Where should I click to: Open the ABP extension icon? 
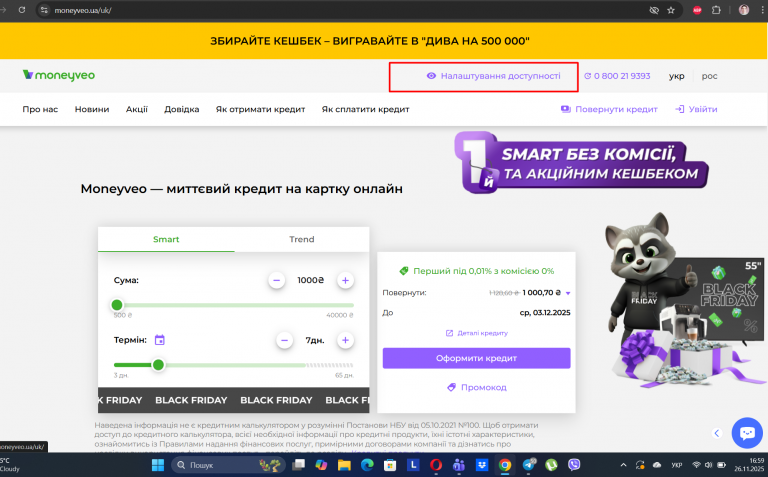point(697,10)
